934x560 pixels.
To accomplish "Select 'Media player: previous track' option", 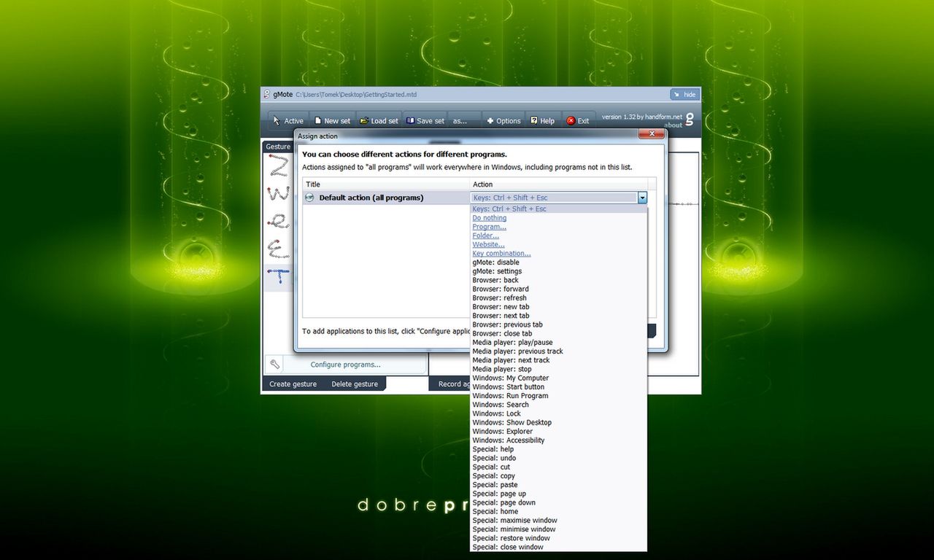I will click(x=558, y=351).
